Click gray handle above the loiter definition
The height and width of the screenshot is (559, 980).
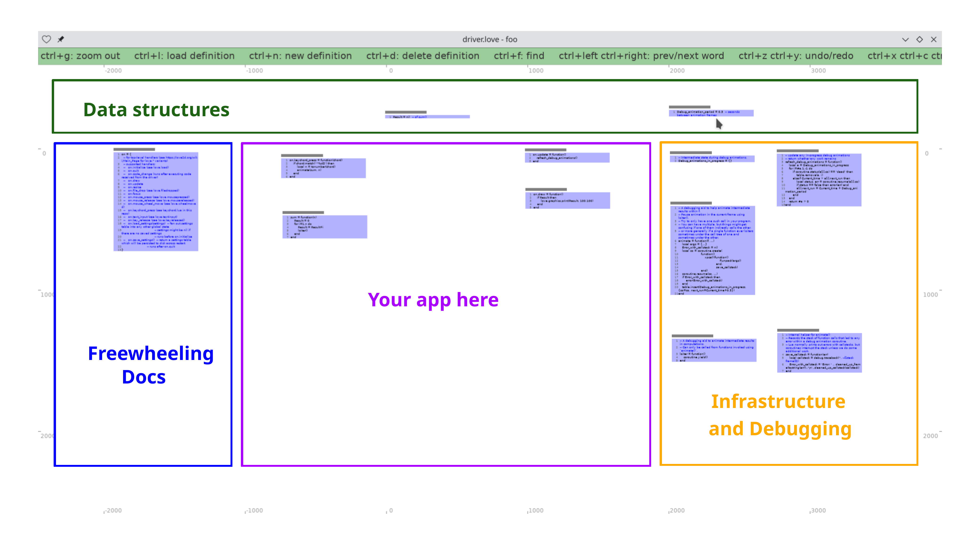pyautogui.click(x=693, y=336)
